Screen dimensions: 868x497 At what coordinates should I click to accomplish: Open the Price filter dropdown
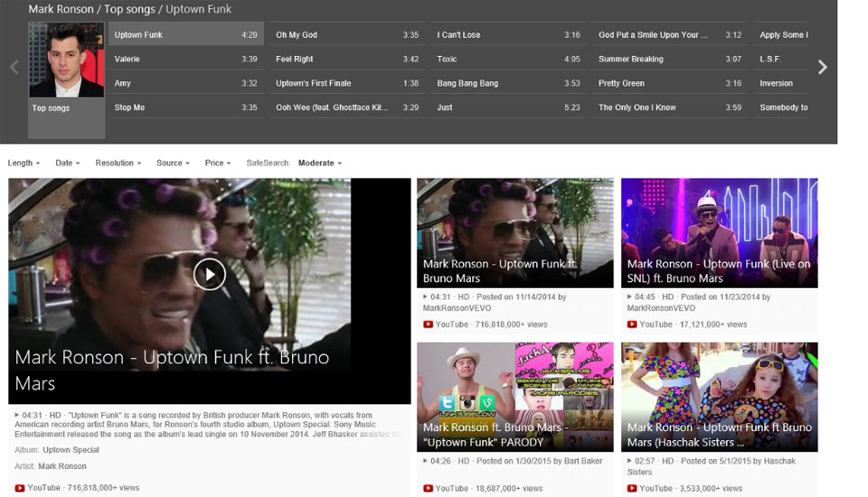(x=218, y=164)
